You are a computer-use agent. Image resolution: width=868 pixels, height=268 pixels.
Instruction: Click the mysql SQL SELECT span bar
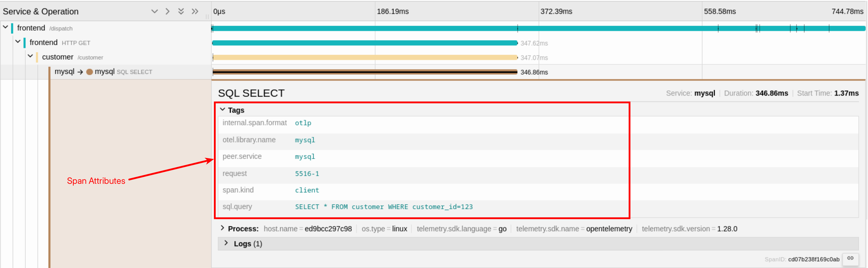pyautogui.click(x=364, y=72)
